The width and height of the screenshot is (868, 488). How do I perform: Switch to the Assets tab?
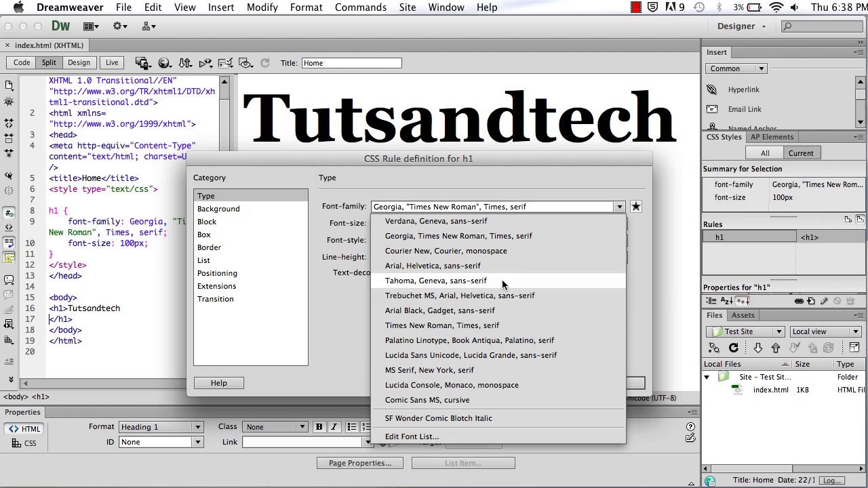[743, 315]
